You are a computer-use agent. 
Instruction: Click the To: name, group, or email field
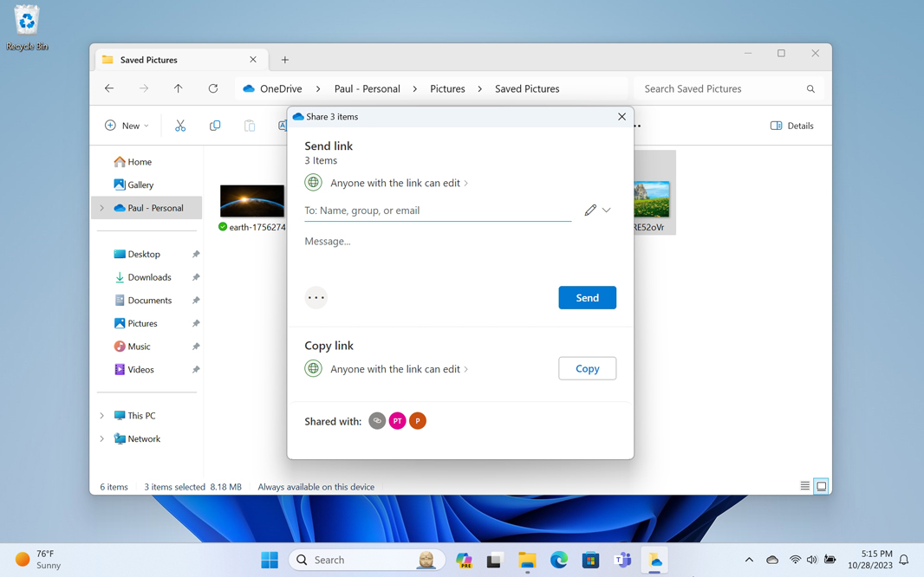[x=438, y=211]
